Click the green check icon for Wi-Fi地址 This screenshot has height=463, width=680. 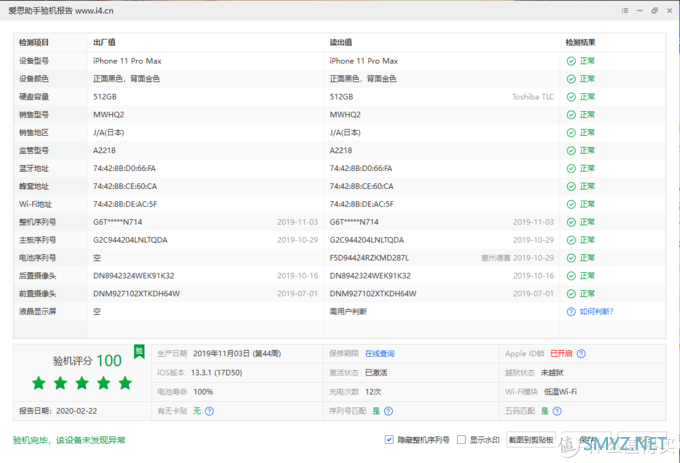[571, 204]
